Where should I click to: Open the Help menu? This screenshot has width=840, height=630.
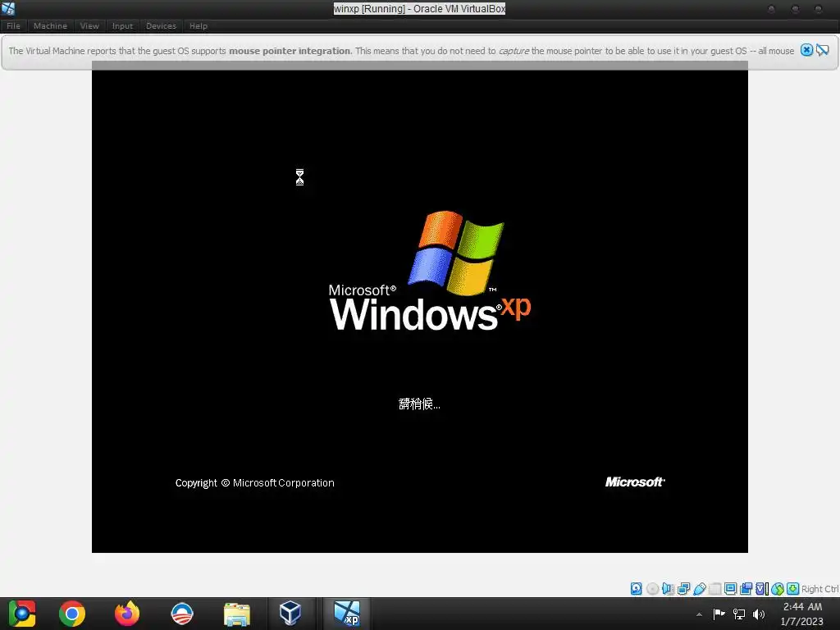pyautogui.click(x=199, y=25)
